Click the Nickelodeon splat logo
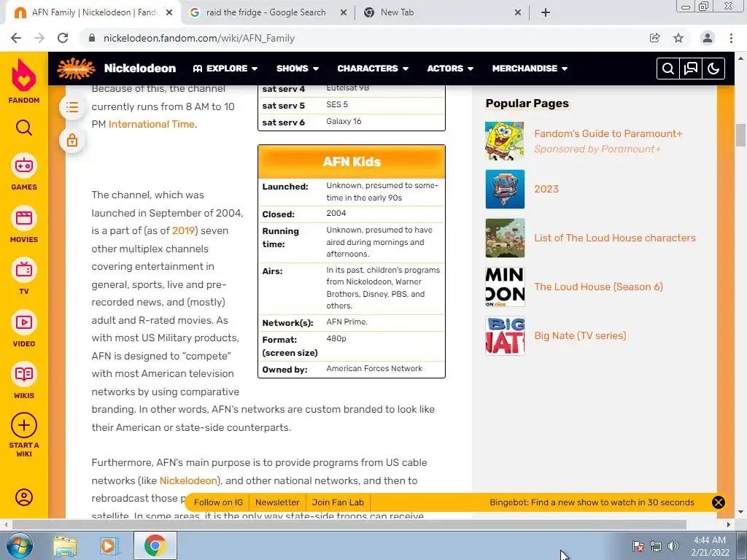The image size is (747, 560). click(x=76, y=69)
